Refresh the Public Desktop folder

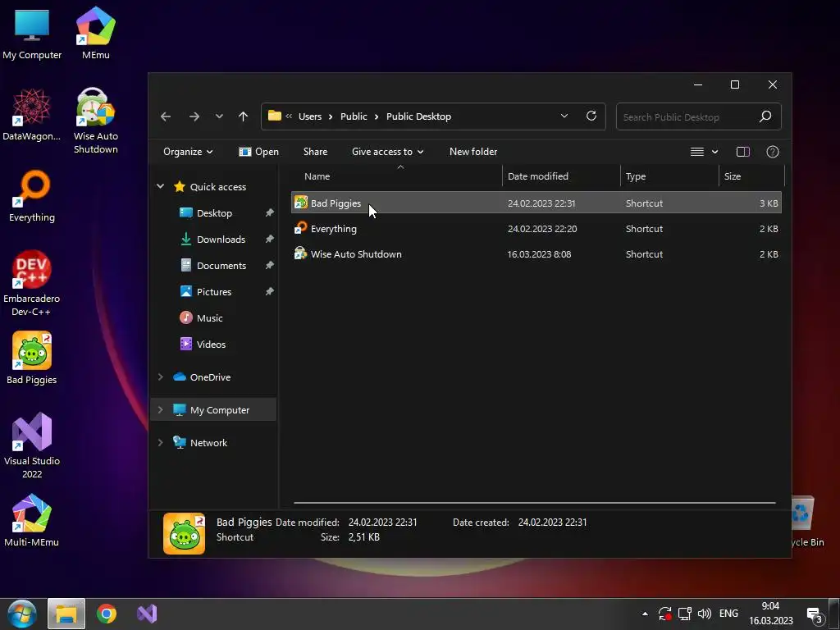(591, 116)
